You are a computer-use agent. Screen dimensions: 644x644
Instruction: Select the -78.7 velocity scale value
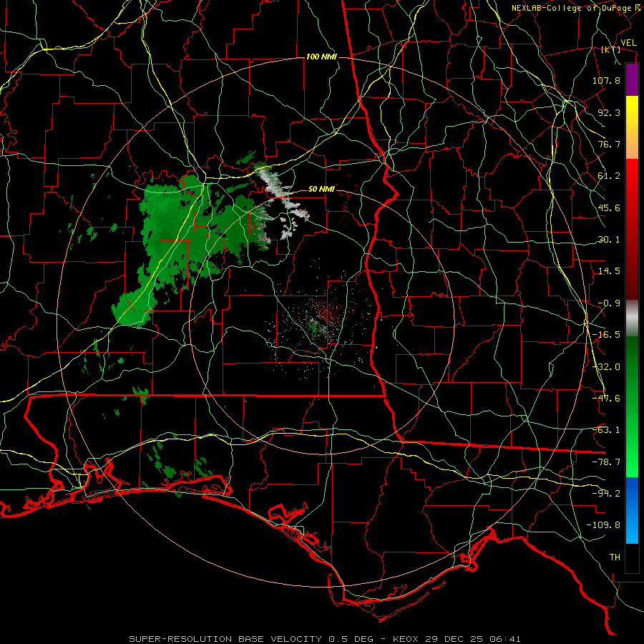[x=606, y=462]
